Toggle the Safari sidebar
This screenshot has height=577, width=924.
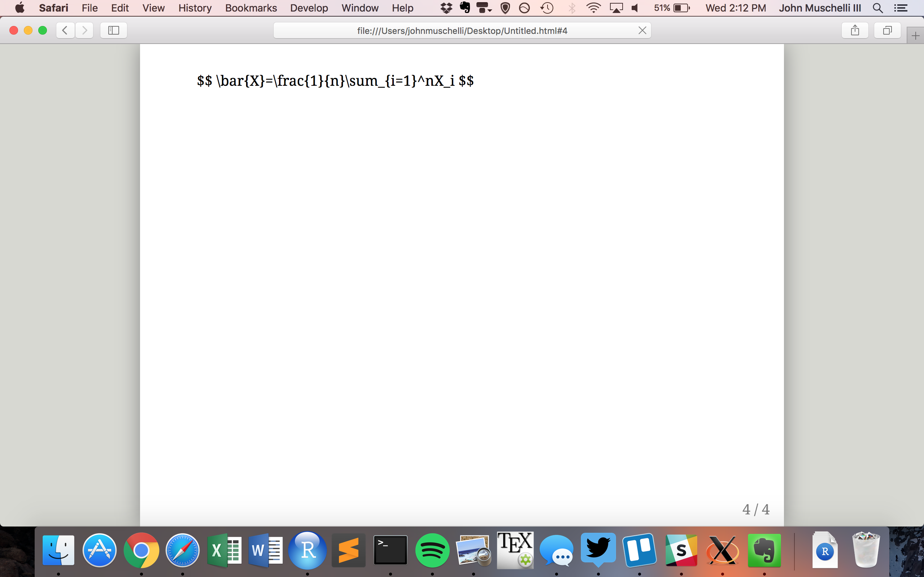tap(113, 30)
